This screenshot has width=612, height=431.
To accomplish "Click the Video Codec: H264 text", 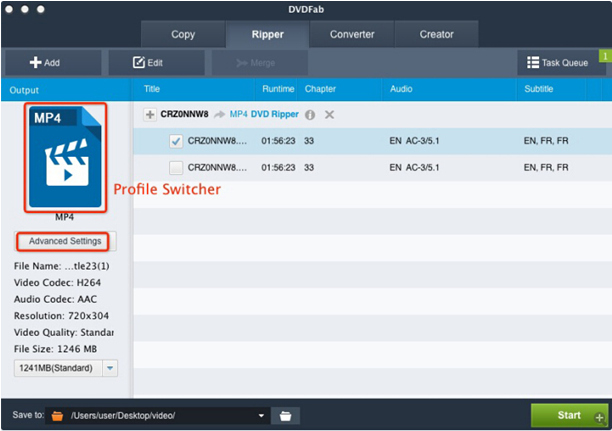I will pyautogui.click(x=57, y=283).
